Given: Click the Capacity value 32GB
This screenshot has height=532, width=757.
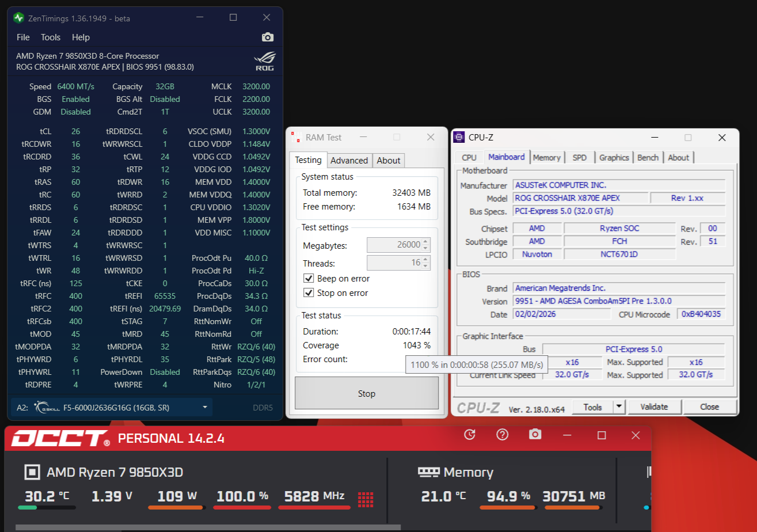Looking at the screenshot, I should click(x=165, y=86).
